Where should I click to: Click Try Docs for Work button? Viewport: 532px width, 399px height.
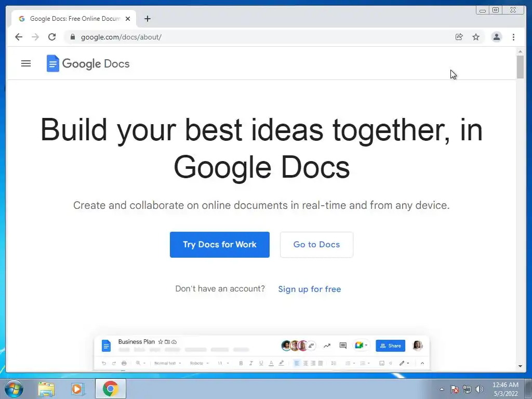click(220, 245)
